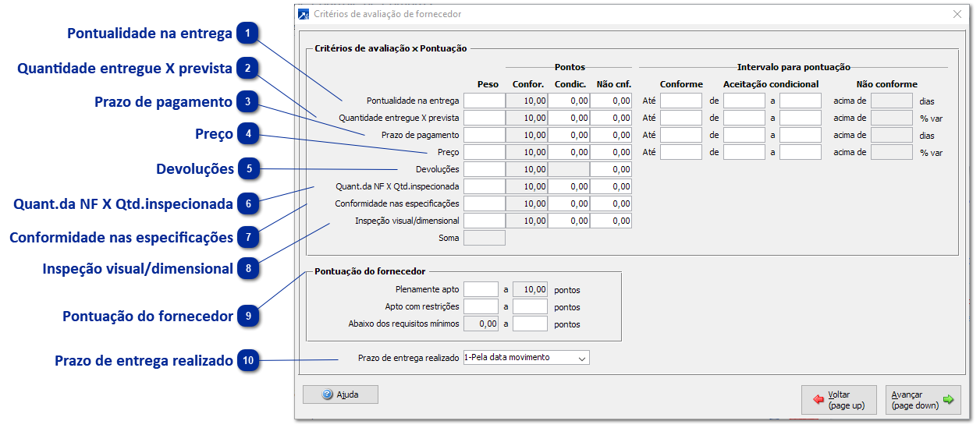Image resolution: width=980 pixels, height=428 pixels.
Task: Click Não cnf. field for Inspeção visual/dimensional
Action: tap(611, 221)
